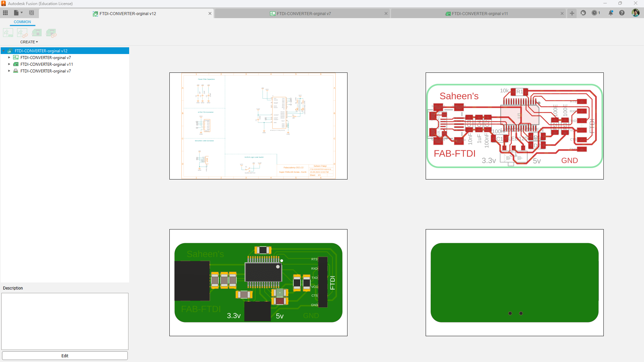Open the File menu dropdown arrow
This screenshot has height=362, width=644.
pos(22,13)
